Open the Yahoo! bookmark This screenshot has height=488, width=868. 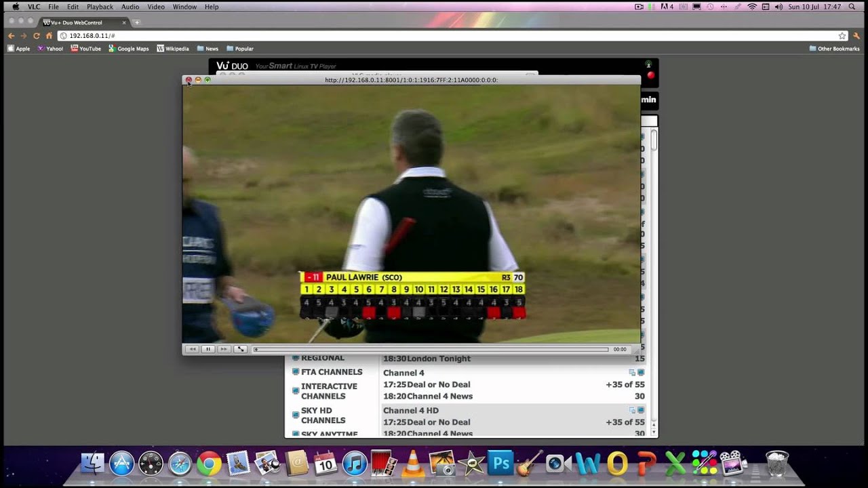point(50,49)
